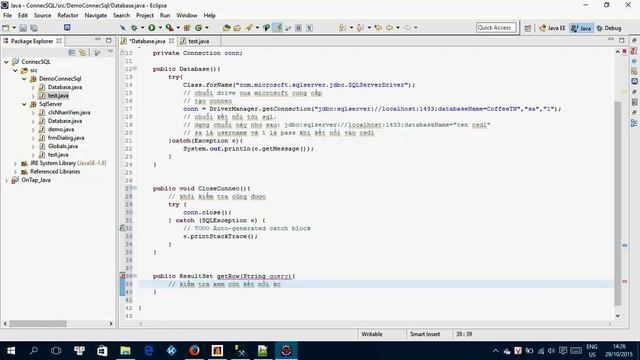The height and width of the screenshot is (360, 640).
Task: Select demo.java in Package Explorer
Action: 61,129
